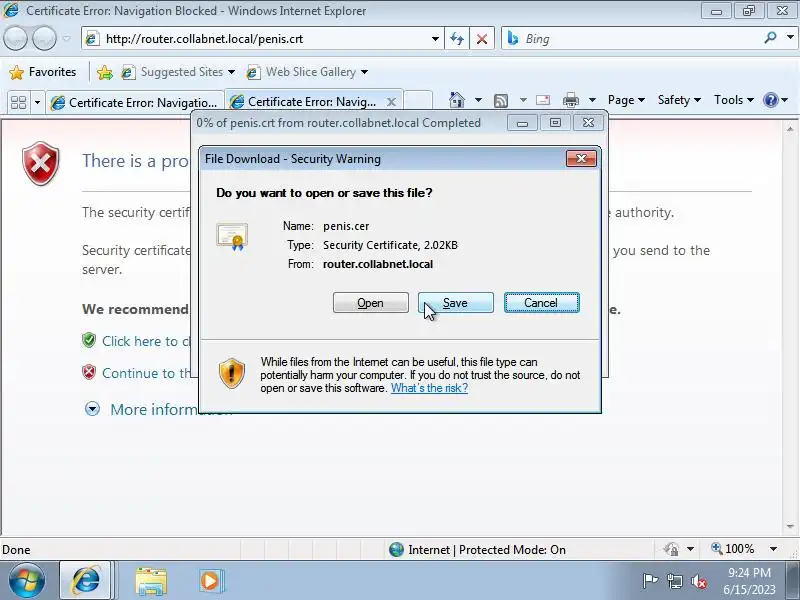The image size is (800, 600).
Task: Click the Home icon in command bar
Action: coord(457,100)
